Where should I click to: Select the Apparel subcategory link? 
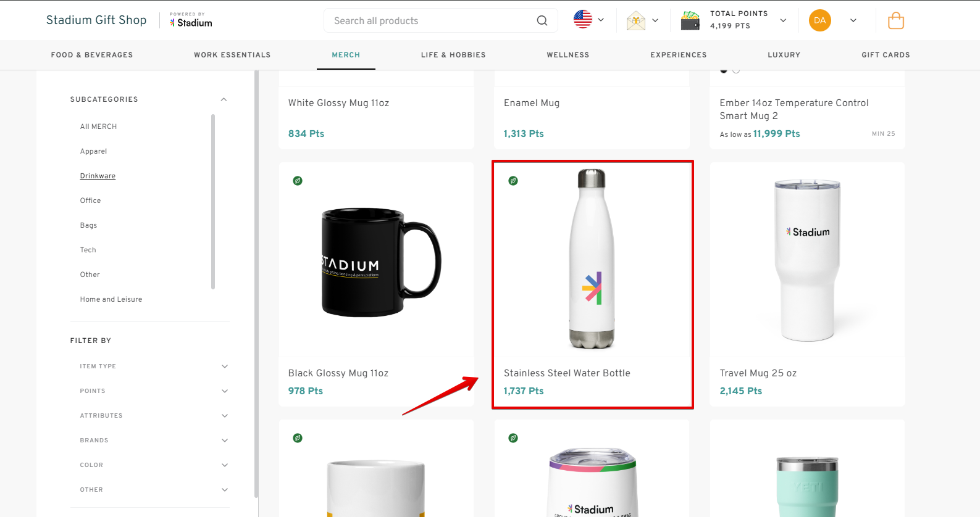(x=93, y=151)
